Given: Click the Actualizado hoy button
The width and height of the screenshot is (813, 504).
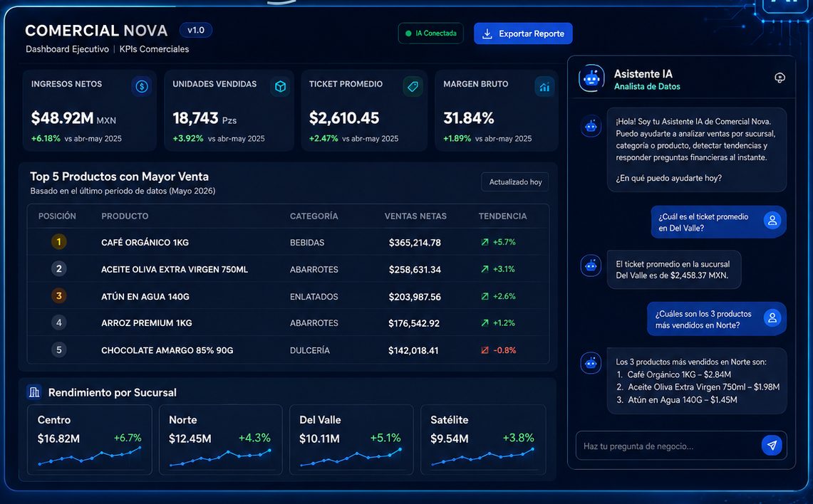Looking at the screenshot, I should point(515,182).
